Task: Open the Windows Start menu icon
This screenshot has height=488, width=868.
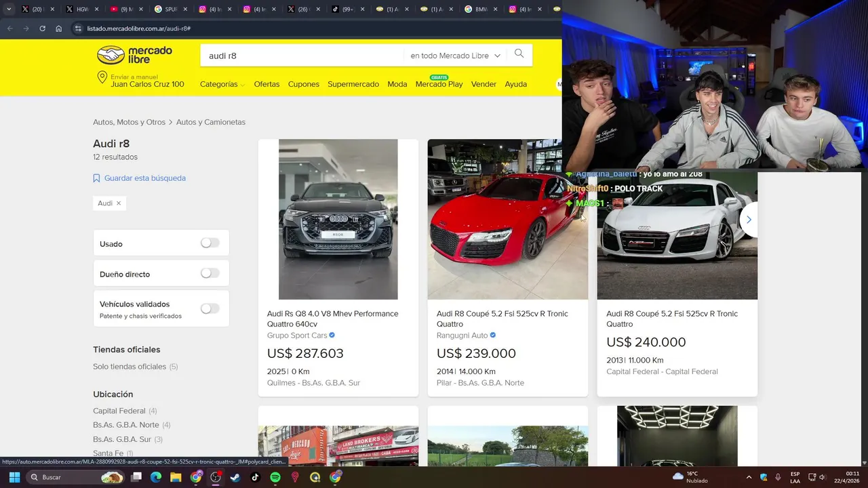Action: click(14, 477)
